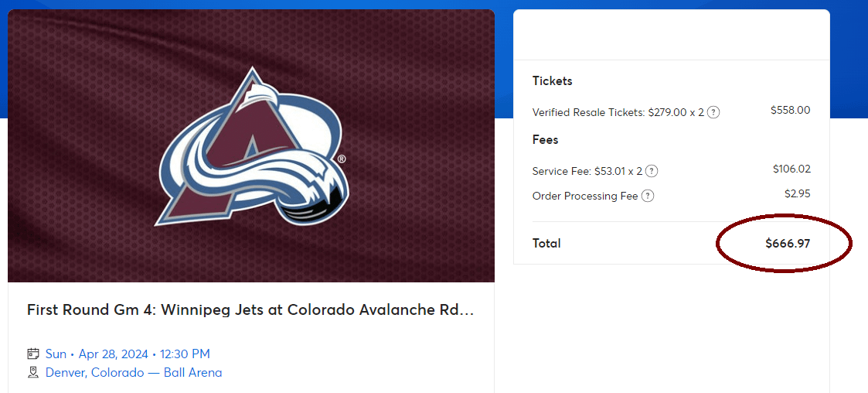Click the Verified Resale Tickets line item
Screen dimensions: 868x393
click(x=618, y=113)
